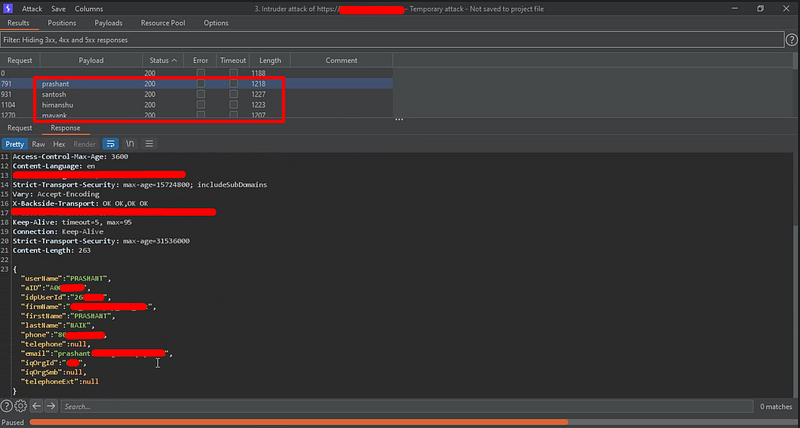Open search settings gear icon
This screenshot has width=800, height=428.
21,406
